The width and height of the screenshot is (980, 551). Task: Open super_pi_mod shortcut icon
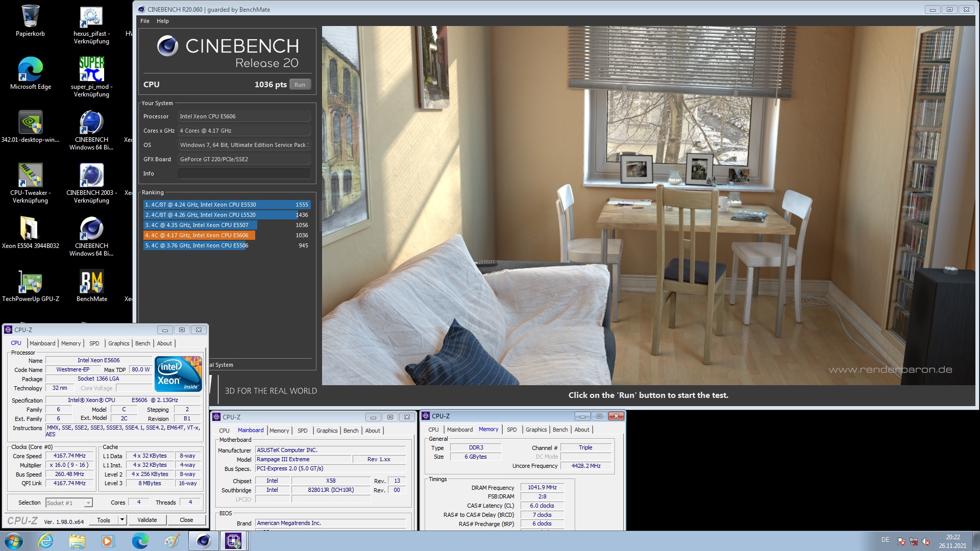(91, 77)
